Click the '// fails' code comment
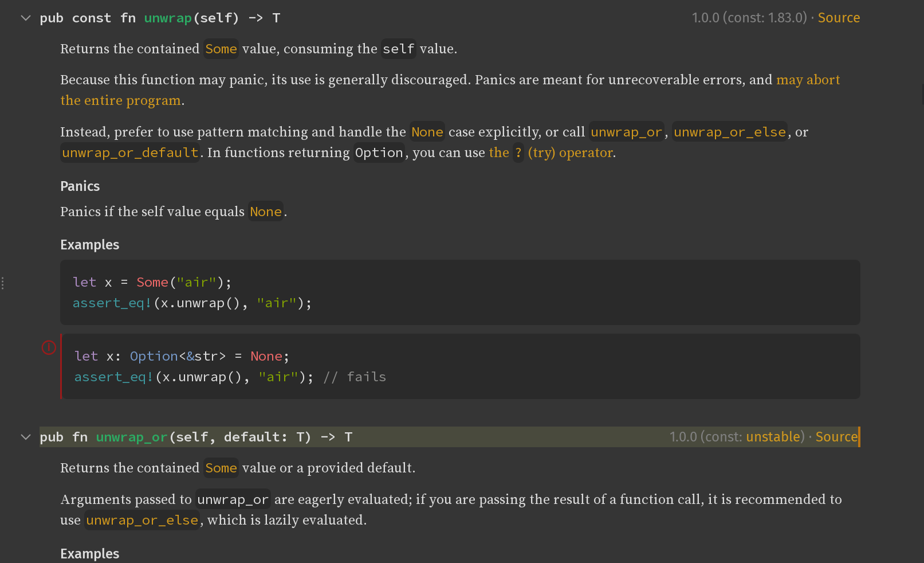924x563 pixels. pos(355,377)
